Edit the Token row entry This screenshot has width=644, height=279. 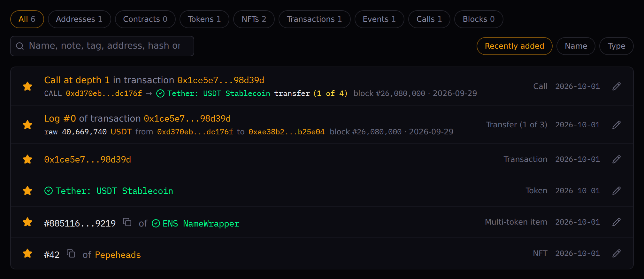click(617, 191)
